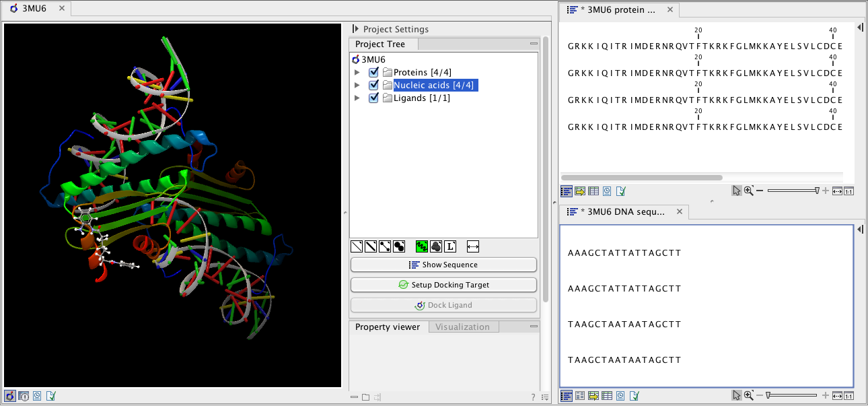Disable the Ligands checkbox

(x=373, y=98)
